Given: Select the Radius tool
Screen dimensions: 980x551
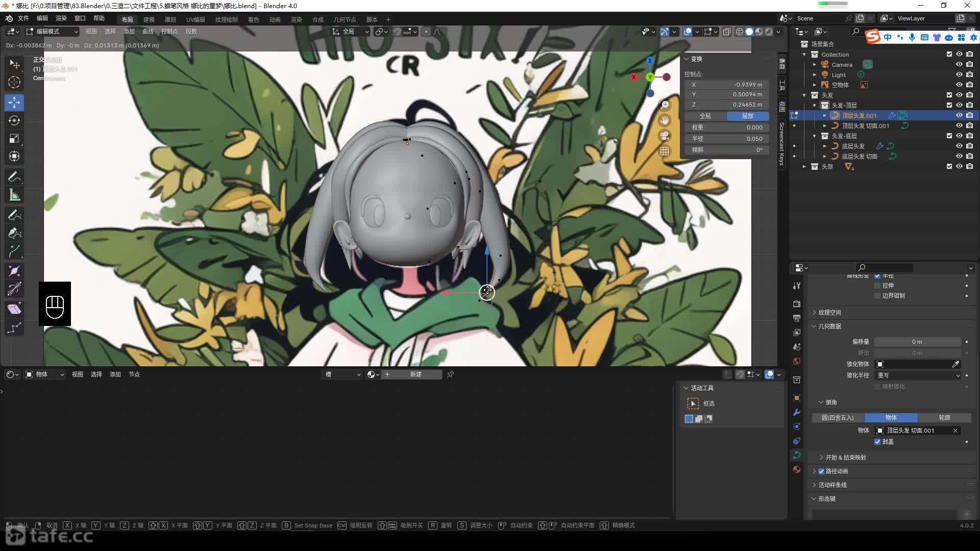Looking at the screenshot, I should 14,271.
